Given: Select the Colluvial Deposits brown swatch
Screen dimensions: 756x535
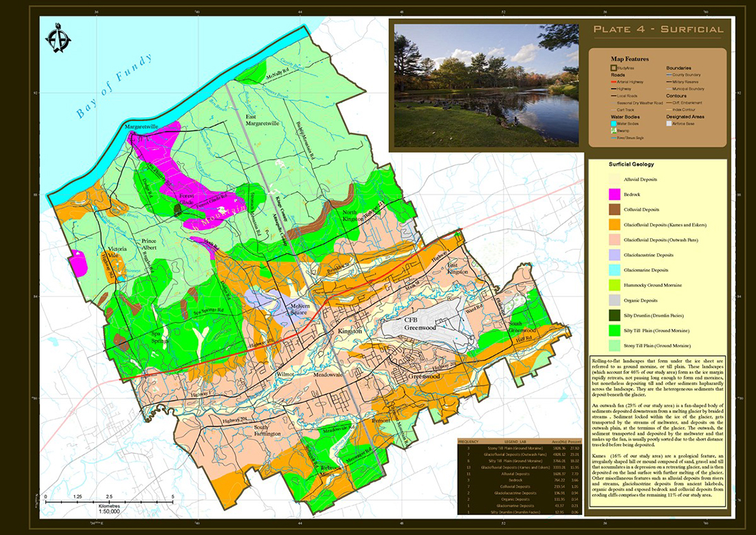Looking at the screenshot, I should point(614,209).
